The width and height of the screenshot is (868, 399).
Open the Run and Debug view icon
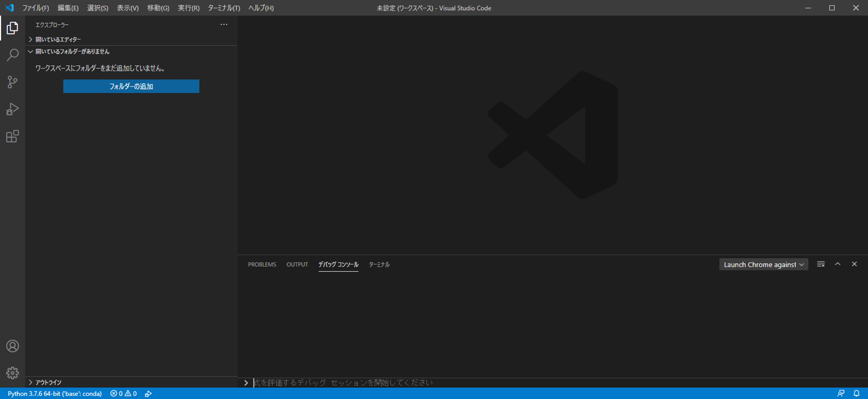(x=12, y=109)
